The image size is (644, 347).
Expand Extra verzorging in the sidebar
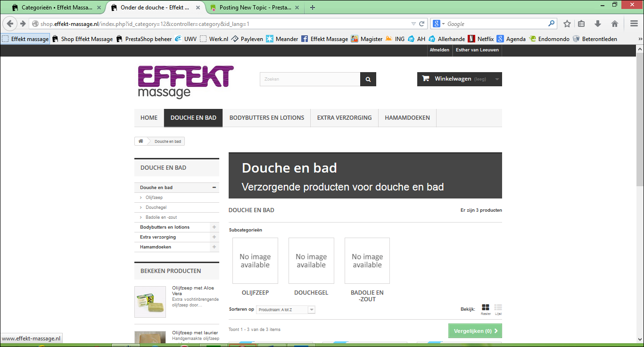215,237
